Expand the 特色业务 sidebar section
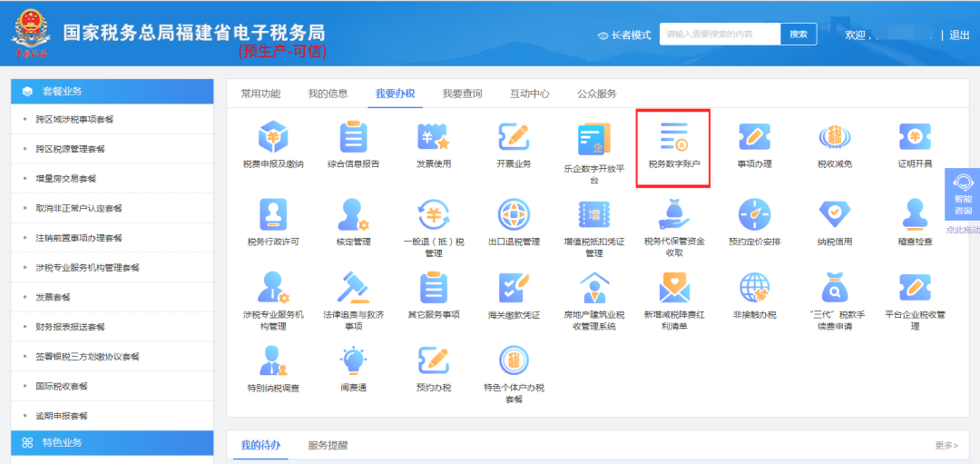This screenshot has width=980, height=464. [x=113, y=443]
